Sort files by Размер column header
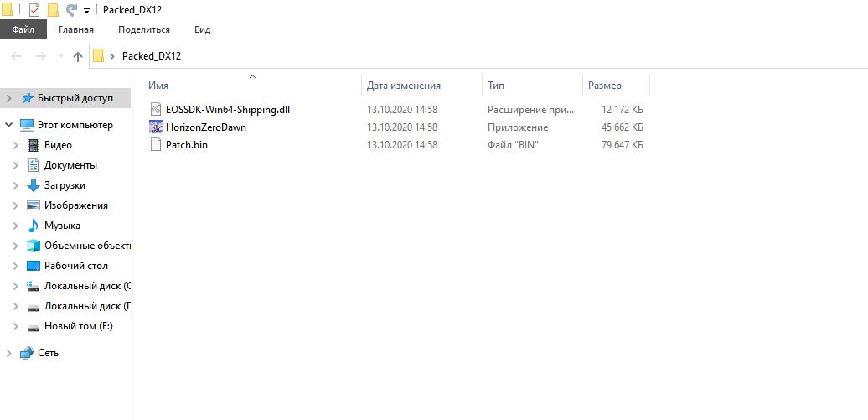The height and width of the screenshot is (420, 868). (605, 86)
